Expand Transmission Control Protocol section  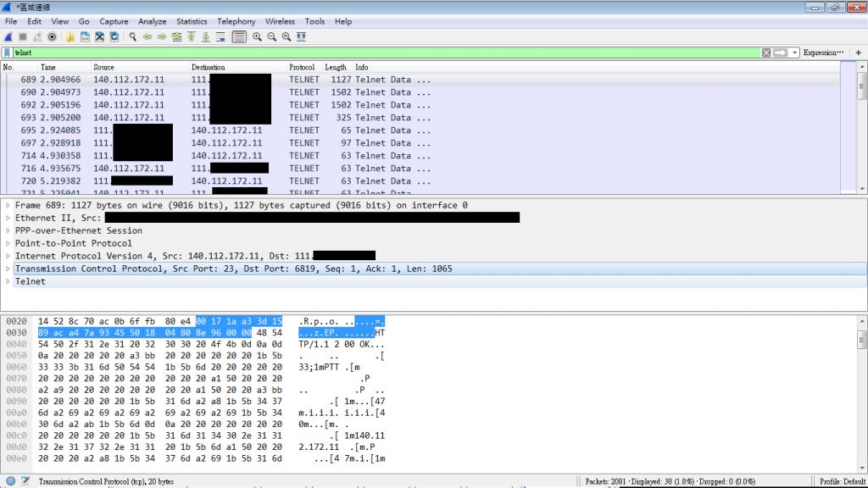(8, 269)
